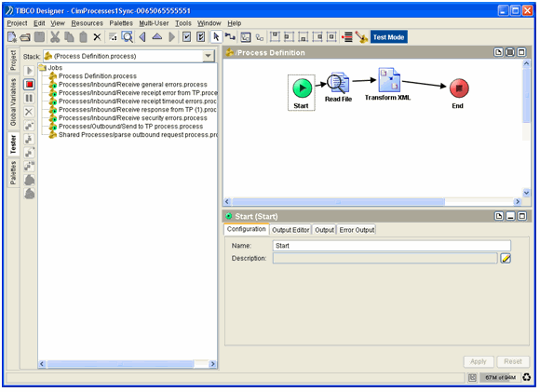
Task: Click the Apply button
Action: [479, 362]
